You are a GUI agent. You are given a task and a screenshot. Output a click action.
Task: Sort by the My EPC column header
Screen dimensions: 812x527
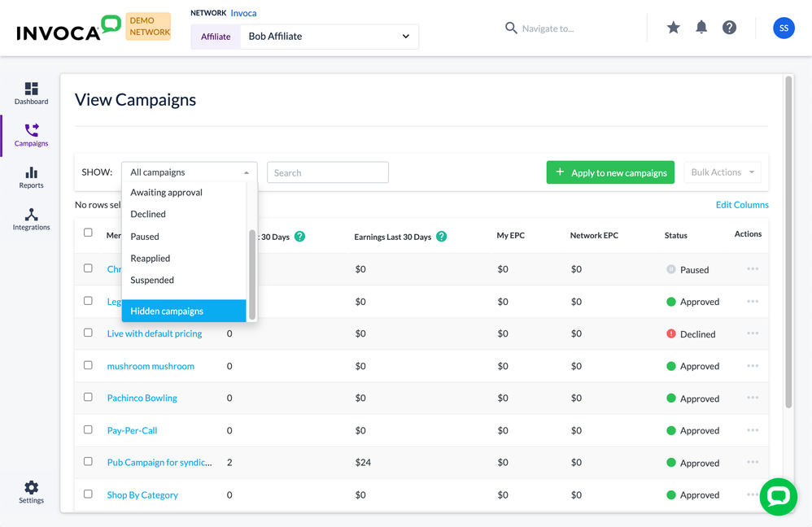coord(510,236)
